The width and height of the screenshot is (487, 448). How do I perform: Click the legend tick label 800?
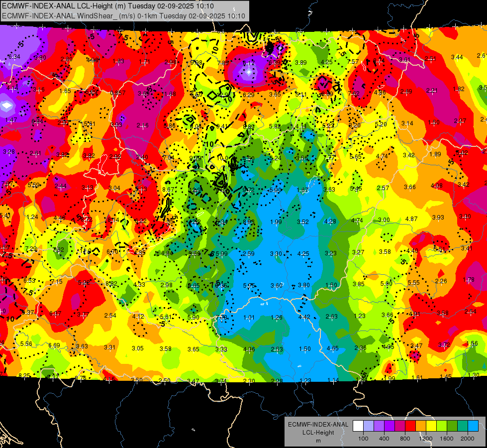[405, 439]
